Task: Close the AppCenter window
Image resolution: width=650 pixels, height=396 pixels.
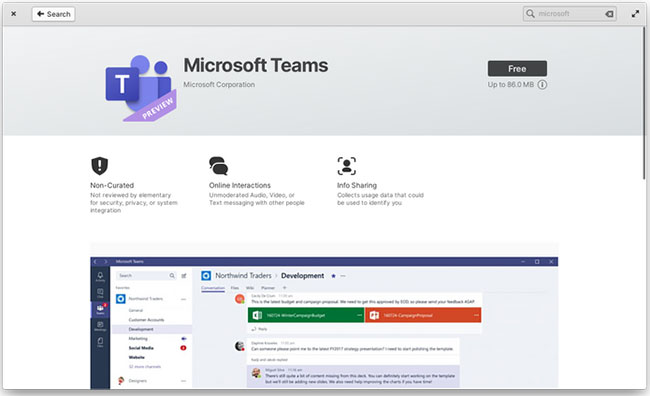Action: click(x=14, y=14)
